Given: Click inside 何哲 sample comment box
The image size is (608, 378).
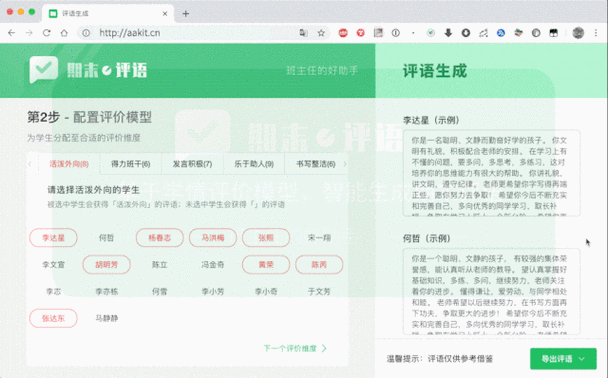Looking at the screenshot, I should 492,291.
